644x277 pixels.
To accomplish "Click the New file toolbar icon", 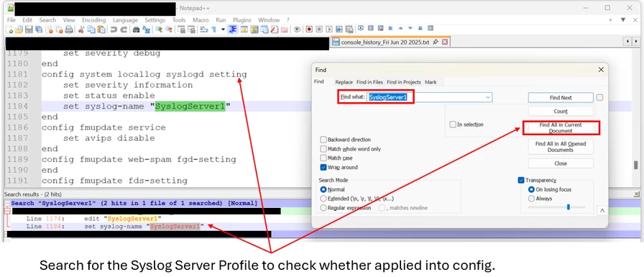I will click(x=9, y=29).
